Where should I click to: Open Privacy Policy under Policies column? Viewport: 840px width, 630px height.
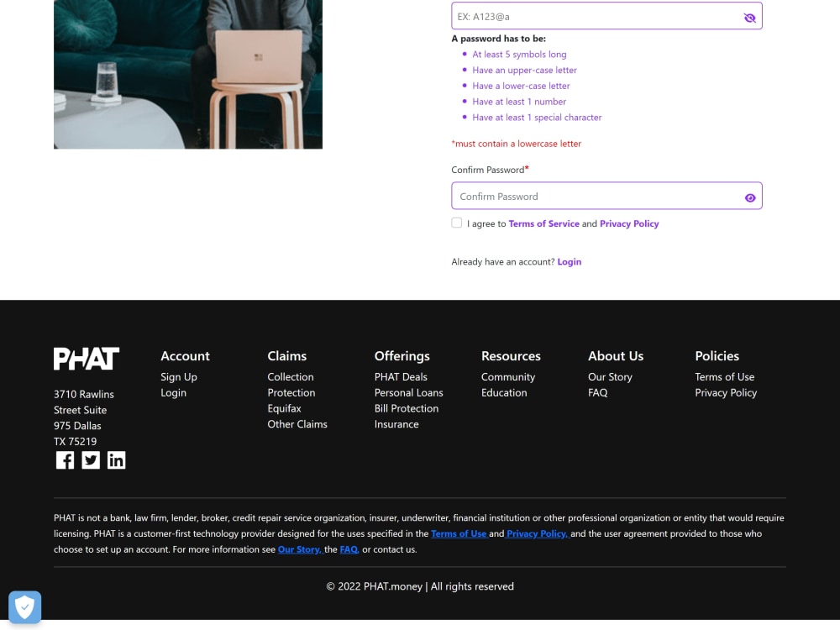click(x=726, y=392)
